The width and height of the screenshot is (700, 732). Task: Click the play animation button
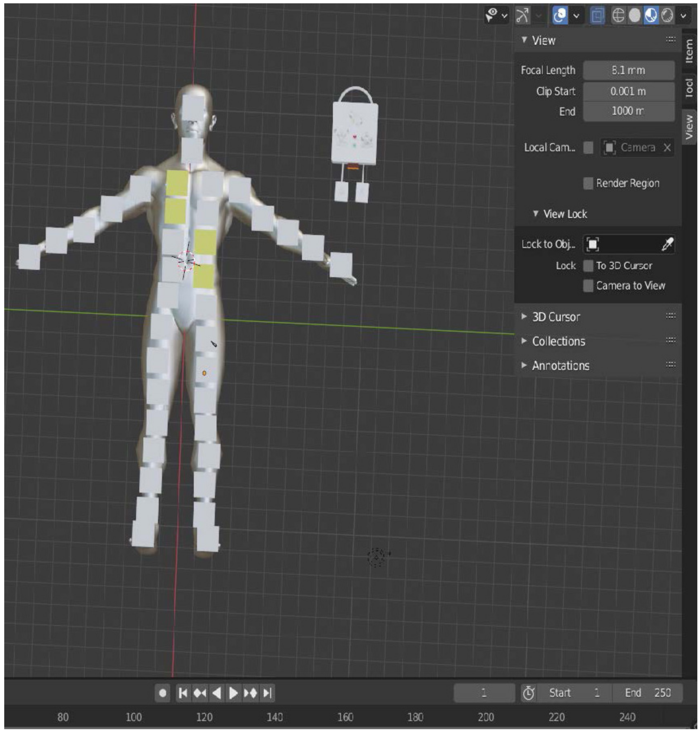[233, 693]
